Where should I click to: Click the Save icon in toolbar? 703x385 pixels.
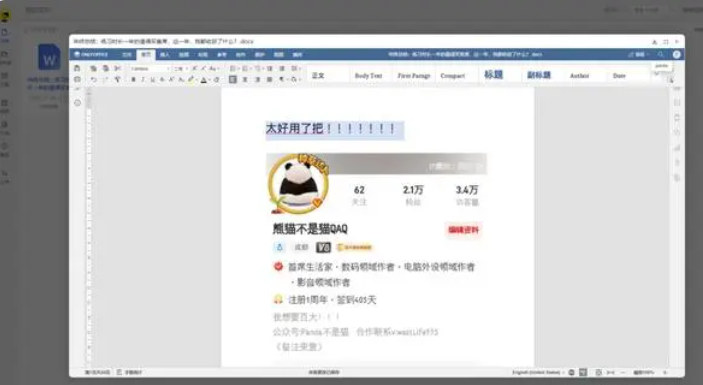pyautogui.click(x=77, y=68)
